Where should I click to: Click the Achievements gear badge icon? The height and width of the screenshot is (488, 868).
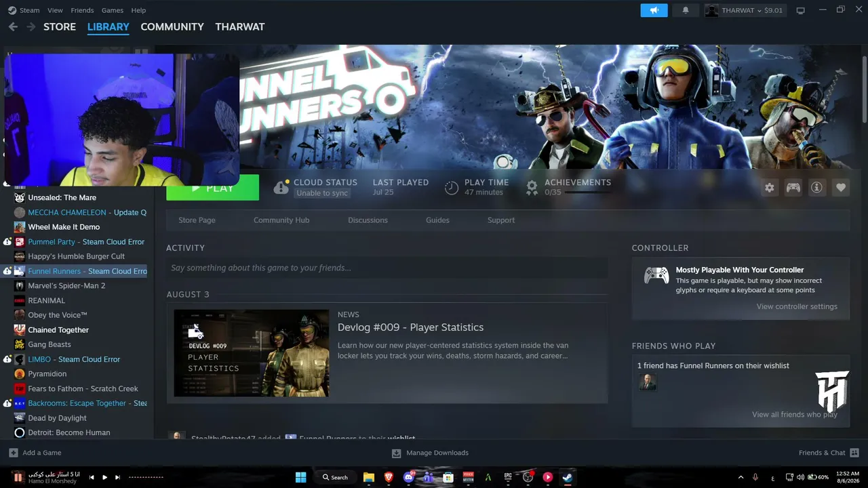(532, 188)
